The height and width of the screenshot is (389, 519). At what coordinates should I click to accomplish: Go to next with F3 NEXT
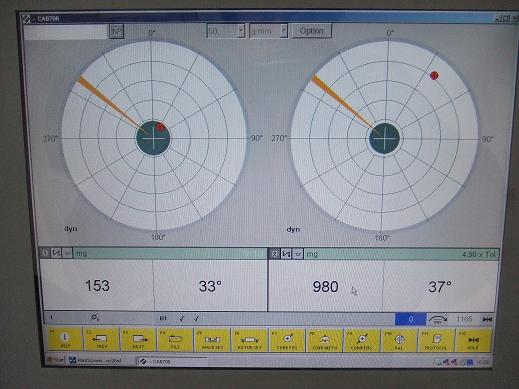pyautogui.click(x=138, y=339)
